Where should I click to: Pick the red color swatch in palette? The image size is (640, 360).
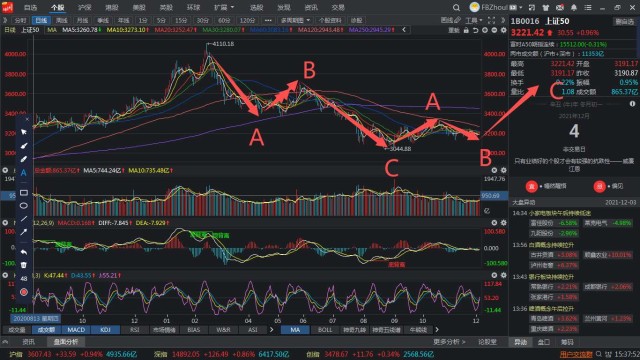(x=24, y=292)
